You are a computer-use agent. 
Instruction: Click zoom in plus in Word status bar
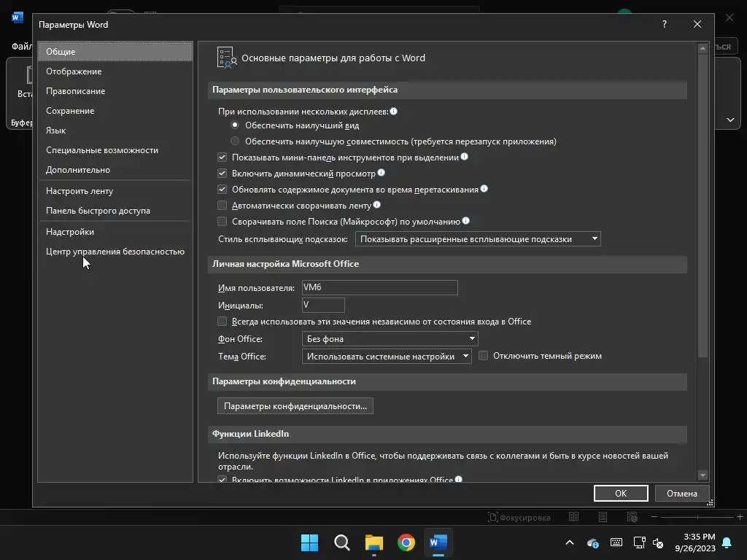(x=740, y=517)
